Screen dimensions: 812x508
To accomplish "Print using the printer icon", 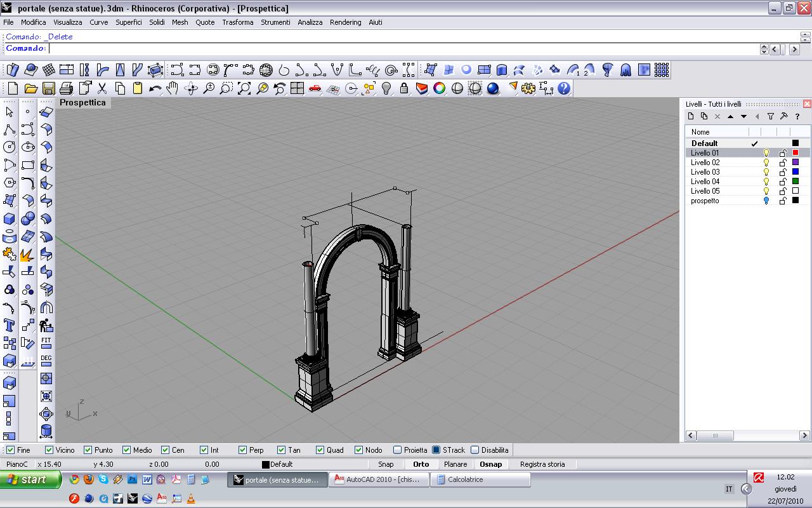I will click(66, 88).
